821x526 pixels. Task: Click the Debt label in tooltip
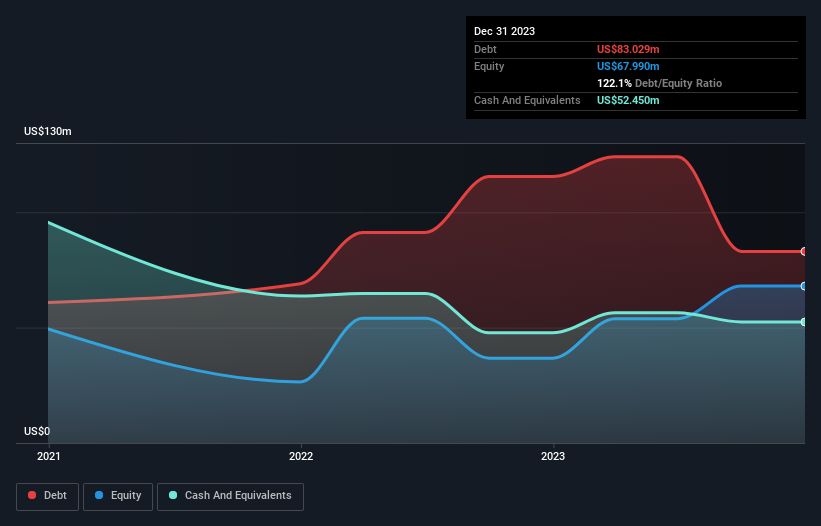[485, 49]
